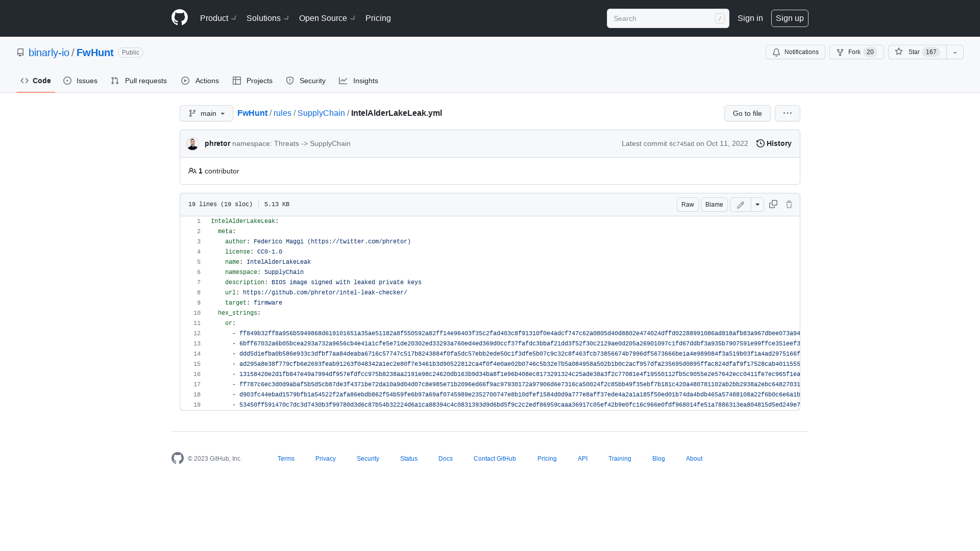Click the Sign up button
Screen dimensions: 980x551
[790, 18]
